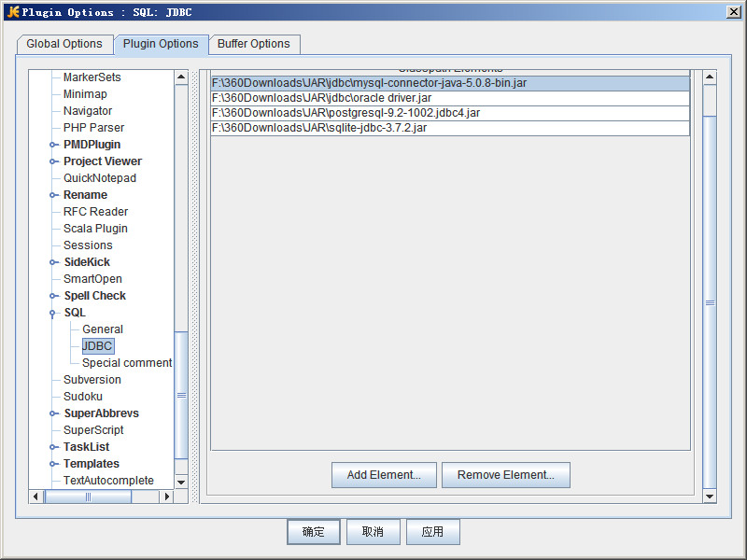The image size is (747, 560).
Task: Select Special comment option under SQL
Action: tap(127, 363)
